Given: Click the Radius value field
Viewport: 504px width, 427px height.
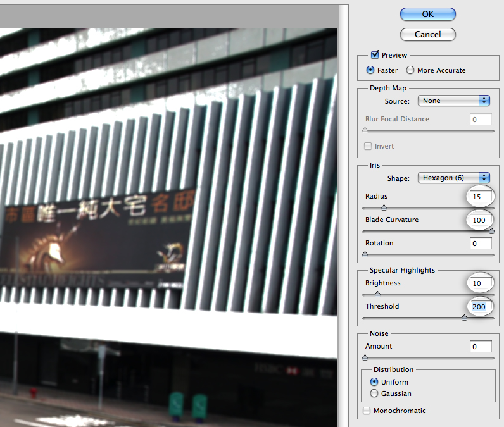Looking at the screenshot, I should (x=481, y=197).
